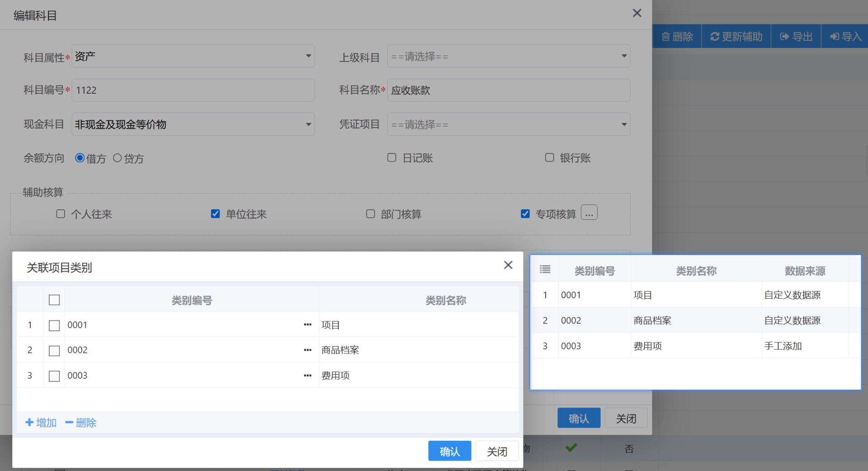
Task: Click 手工添加 in the data source column
Action: (783, 346)
